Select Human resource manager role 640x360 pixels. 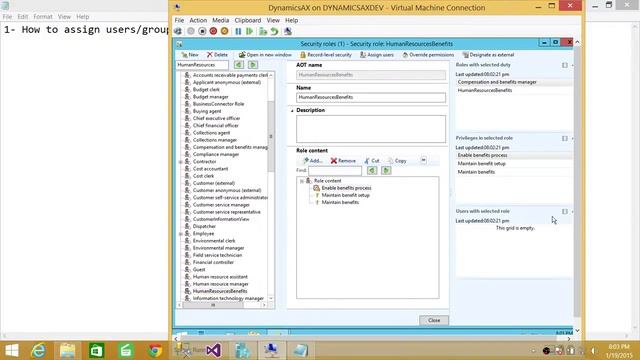[x=220, y=284]
